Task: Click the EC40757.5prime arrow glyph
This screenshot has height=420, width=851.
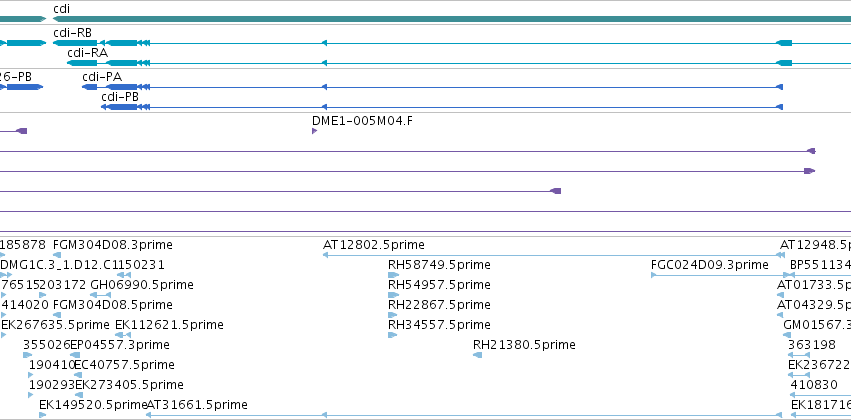Action: [x=77, y=375]
